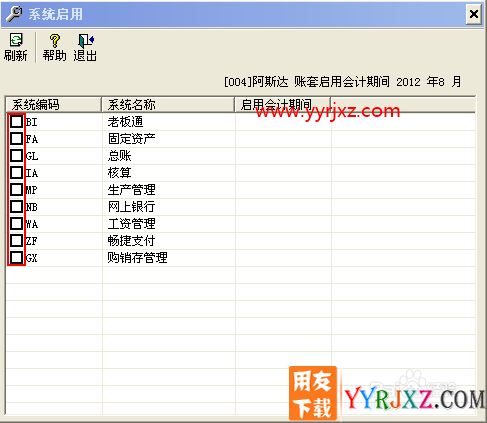The width and height of the screenshot is (487, 423).
Task: Select the 固定资产 system name cell
Action: pos(131,139)
